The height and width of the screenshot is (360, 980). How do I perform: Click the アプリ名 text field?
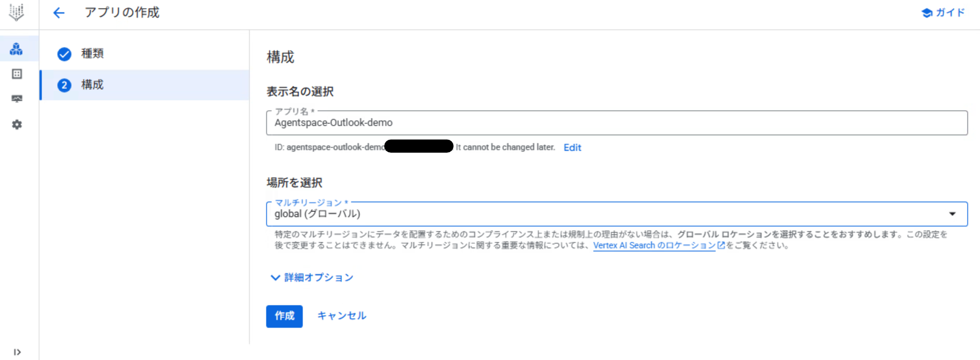pyautogui.click(x=616, y=123)
